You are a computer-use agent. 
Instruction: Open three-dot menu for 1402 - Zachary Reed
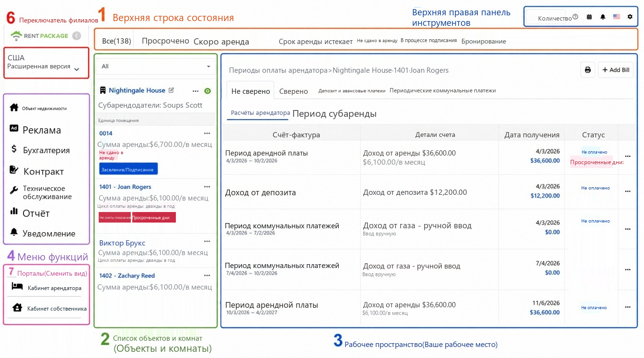pos(207,276)
